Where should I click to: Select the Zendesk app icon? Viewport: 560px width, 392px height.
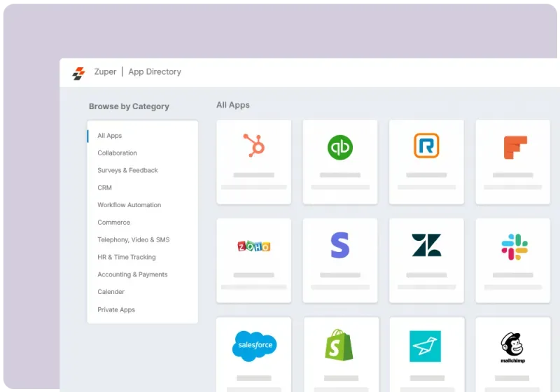pyautogui.click(x=426, y=246)
